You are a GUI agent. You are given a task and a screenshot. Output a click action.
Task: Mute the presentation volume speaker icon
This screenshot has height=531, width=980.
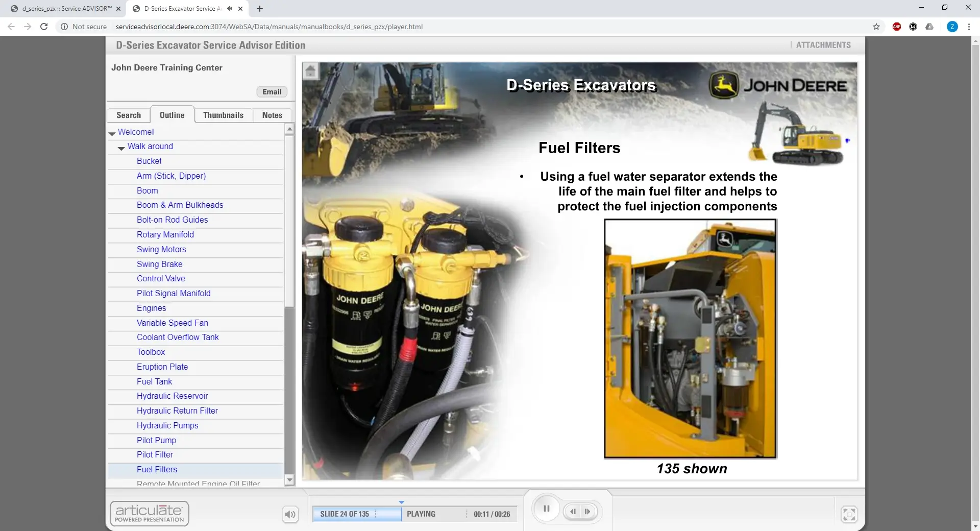[290, 514]
